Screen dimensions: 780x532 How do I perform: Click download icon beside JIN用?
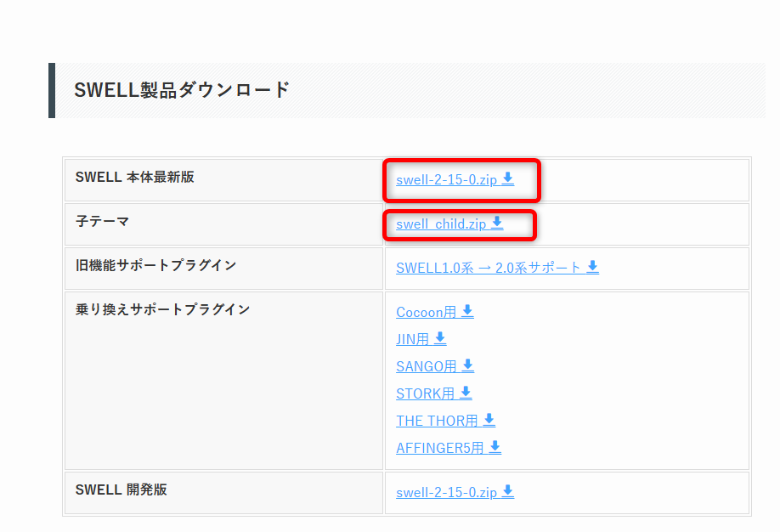440,338
